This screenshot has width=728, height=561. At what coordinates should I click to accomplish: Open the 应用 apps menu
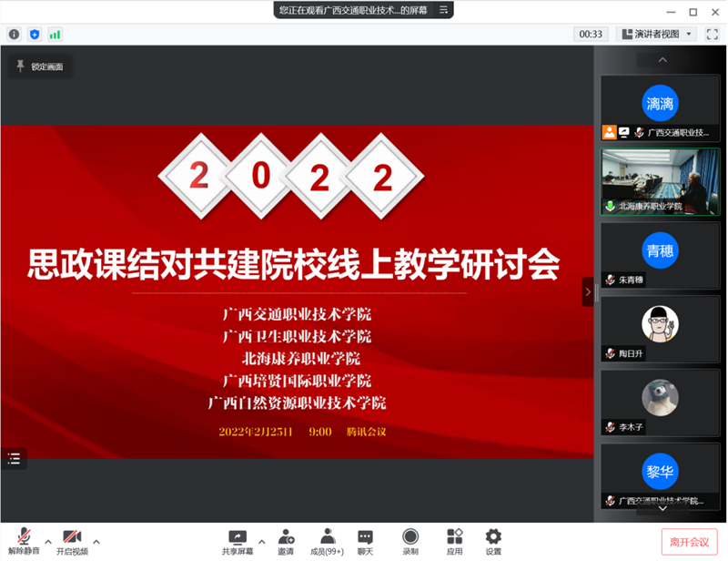(454, 542)
